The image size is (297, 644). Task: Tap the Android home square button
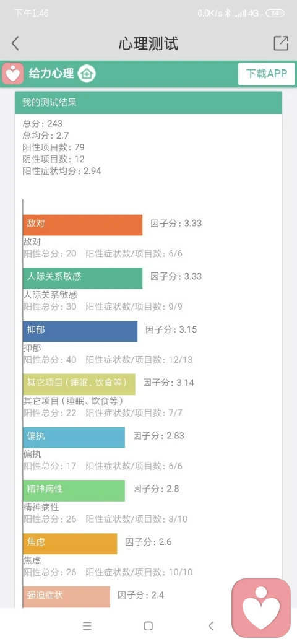[x=148, y=626]
